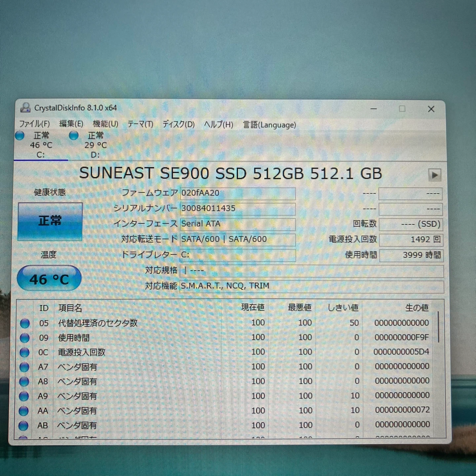Click the Serial ATA interface field

238,224
